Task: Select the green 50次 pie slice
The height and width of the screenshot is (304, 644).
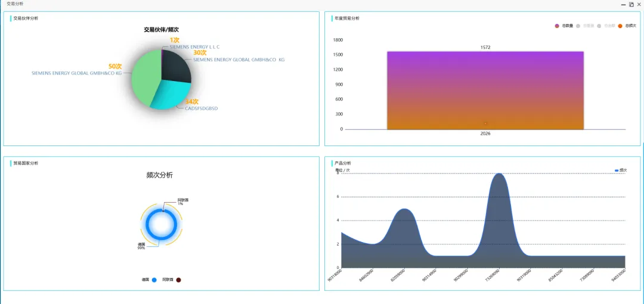Action: tap(146, 78)
